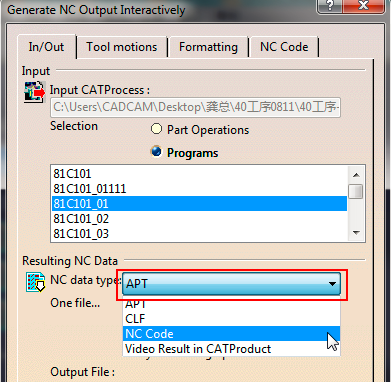This screenshot has height=382, width=391.
Task: Click the program list scroll up arrow
Action: 356,175
